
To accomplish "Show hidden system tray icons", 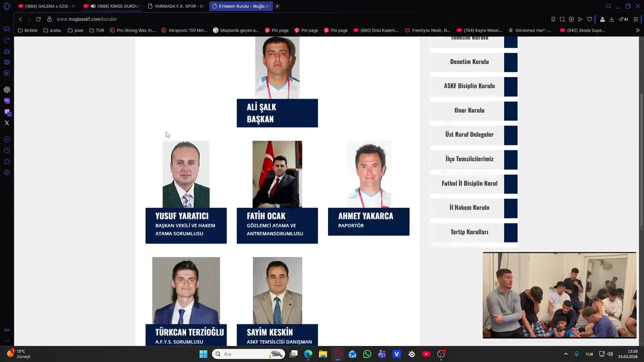I will [x=566, y=354].
